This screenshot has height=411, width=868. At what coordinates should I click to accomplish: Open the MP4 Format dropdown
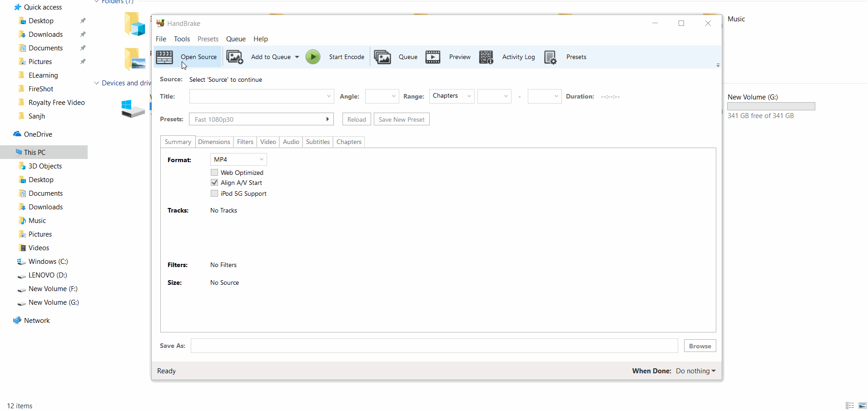point(238,159)
